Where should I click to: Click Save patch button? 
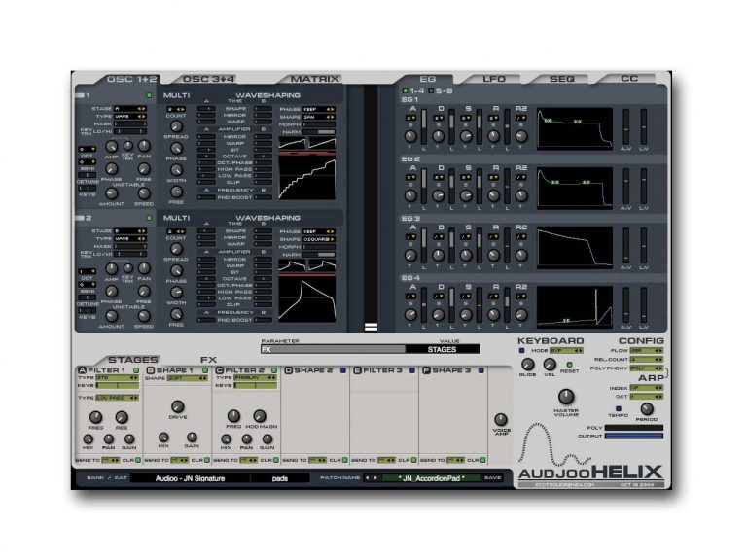[x=492, y=477]
